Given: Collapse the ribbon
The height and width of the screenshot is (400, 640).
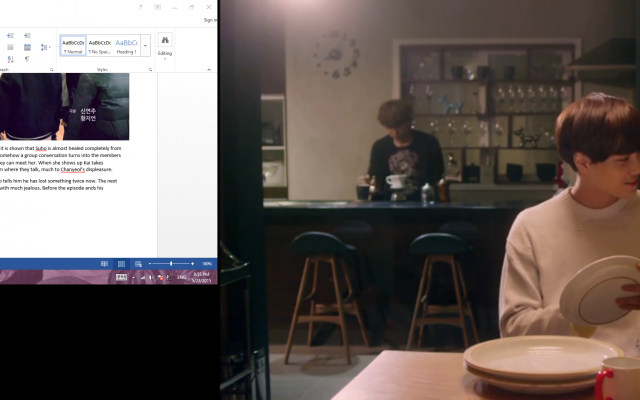Looking at the screenshot, I should pyautogui.click(x=209, y=70).
